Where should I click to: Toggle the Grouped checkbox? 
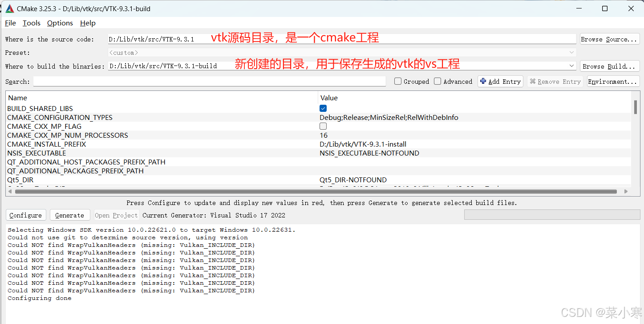(x=397, y=81)
